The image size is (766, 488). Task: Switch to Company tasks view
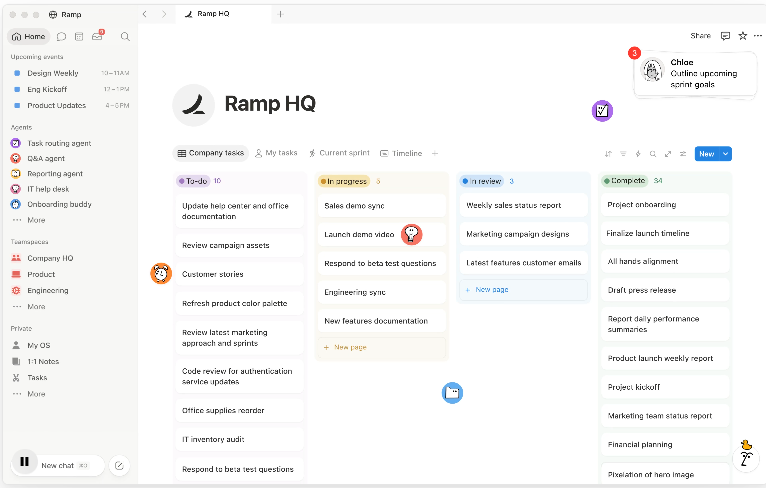click(211, 153)
